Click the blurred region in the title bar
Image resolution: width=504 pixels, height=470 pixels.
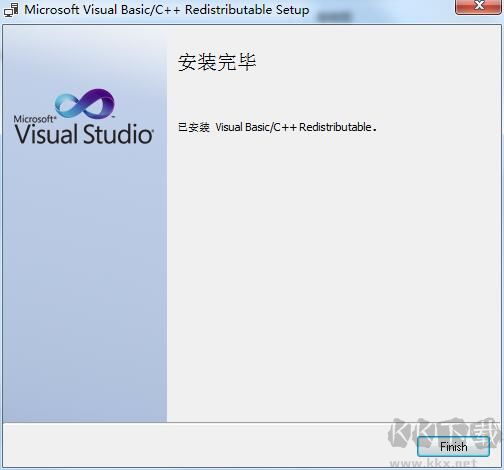click(x=334, y=16)
